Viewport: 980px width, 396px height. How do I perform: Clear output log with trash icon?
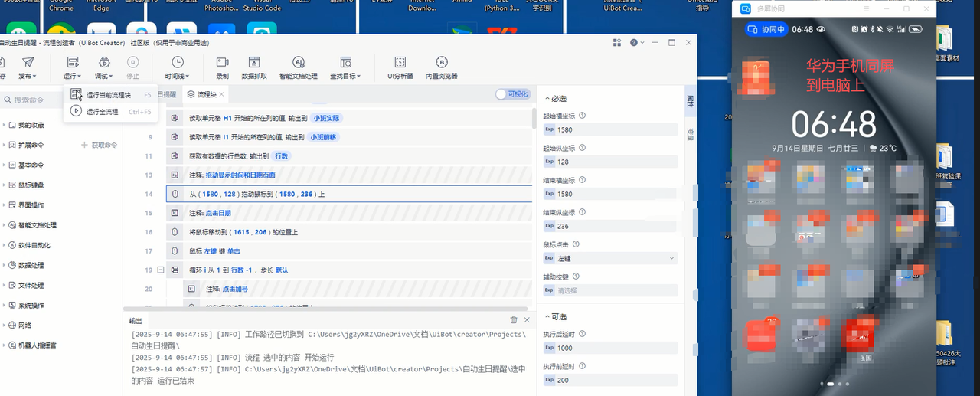[514, 320]
